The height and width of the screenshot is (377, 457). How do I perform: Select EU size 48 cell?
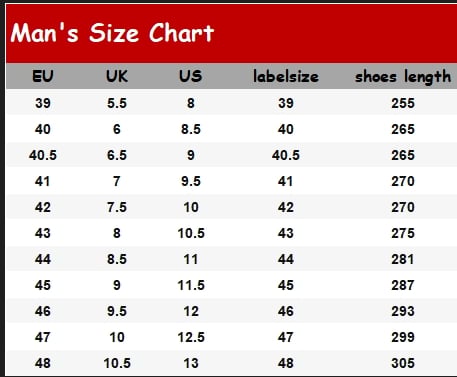coord(43,363)
